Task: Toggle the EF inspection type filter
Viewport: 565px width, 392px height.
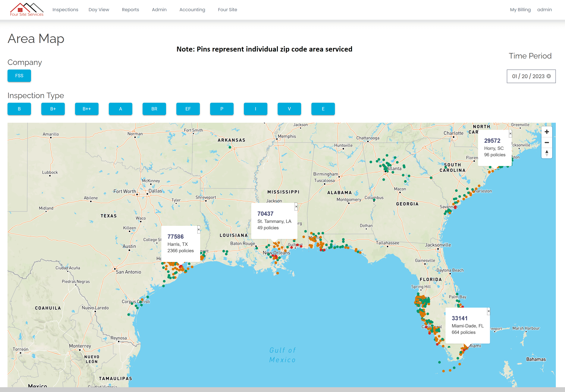Action: click(188, 109)
